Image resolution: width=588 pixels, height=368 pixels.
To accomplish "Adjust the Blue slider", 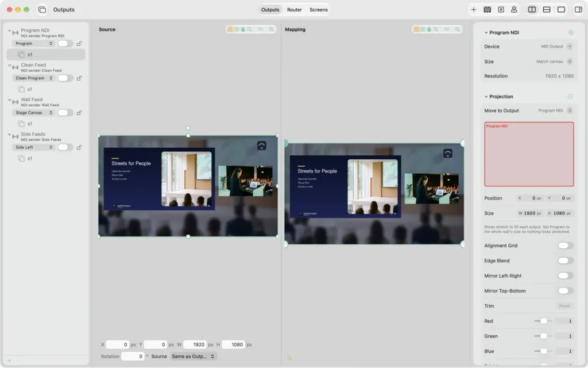I will [x=543, y=351].
